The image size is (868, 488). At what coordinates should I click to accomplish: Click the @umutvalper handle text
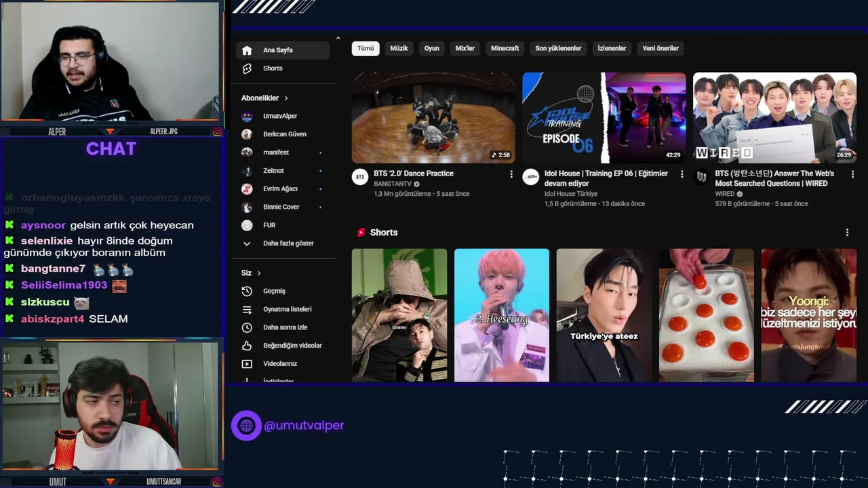(x=304, y=426)
